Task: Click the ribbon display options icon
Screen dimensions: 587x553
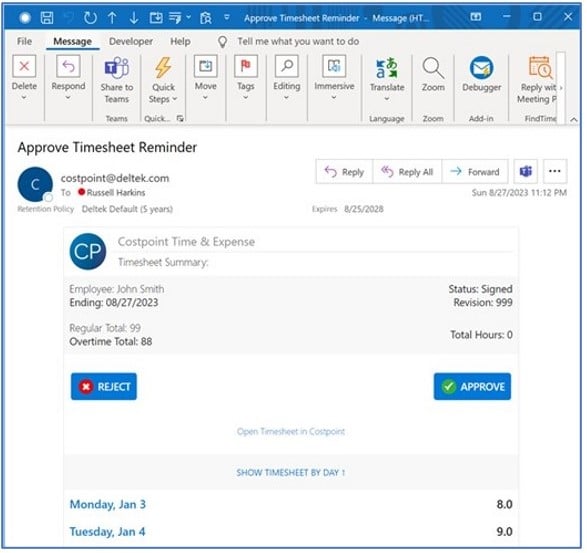Action: [476, 17]
